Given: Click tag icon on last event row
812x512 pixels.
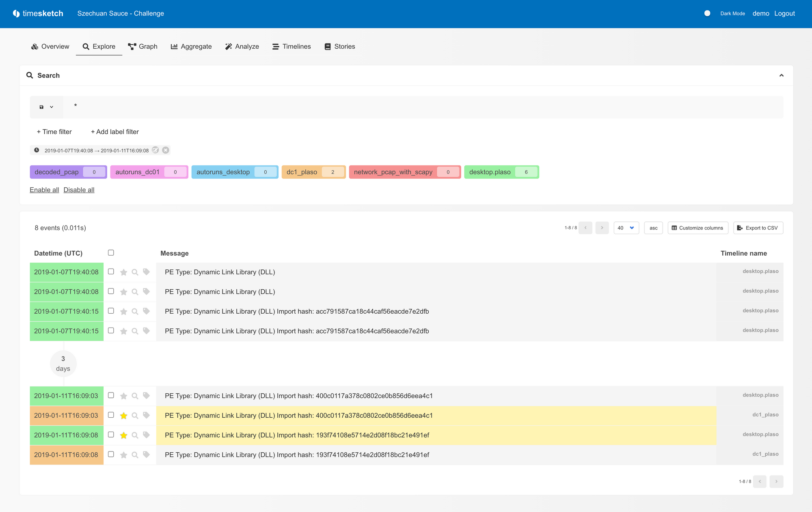Looking at the screenshot, I should click(x=147, y=455).
